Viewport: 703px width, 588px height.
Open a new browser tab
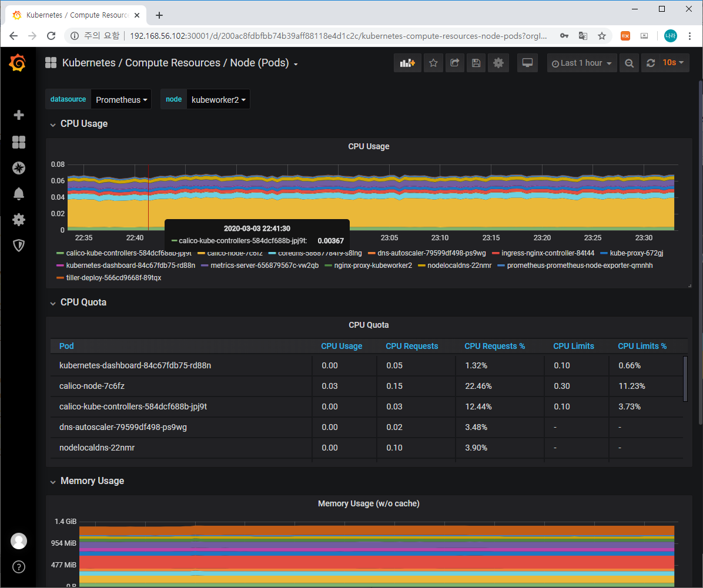(x=159, y=15)
